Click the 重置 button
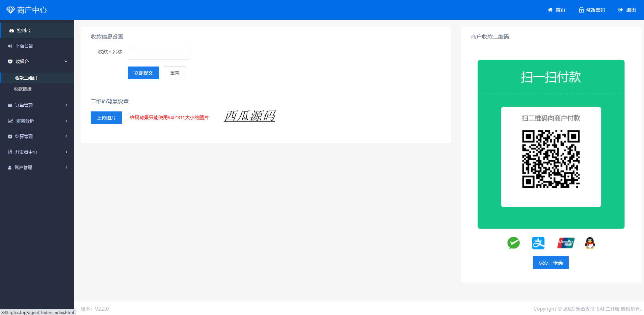This screenshot has height=315, width=644. [x=175, y=73]
